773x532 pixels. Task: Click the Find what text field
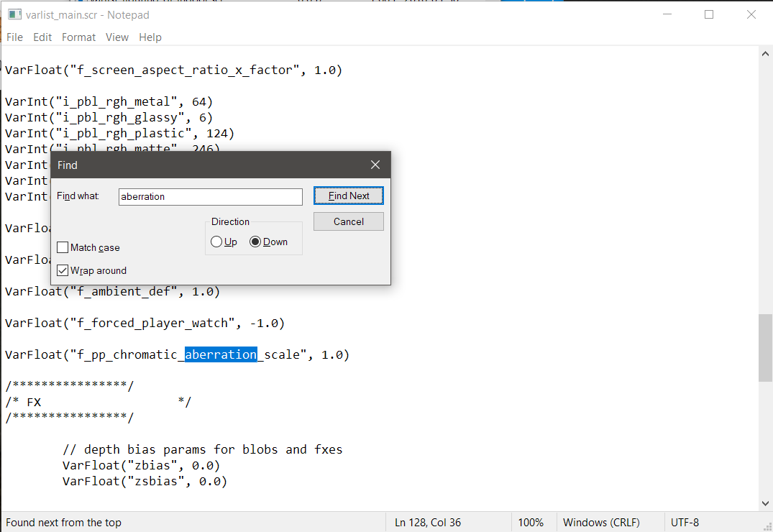click(210, 197)
